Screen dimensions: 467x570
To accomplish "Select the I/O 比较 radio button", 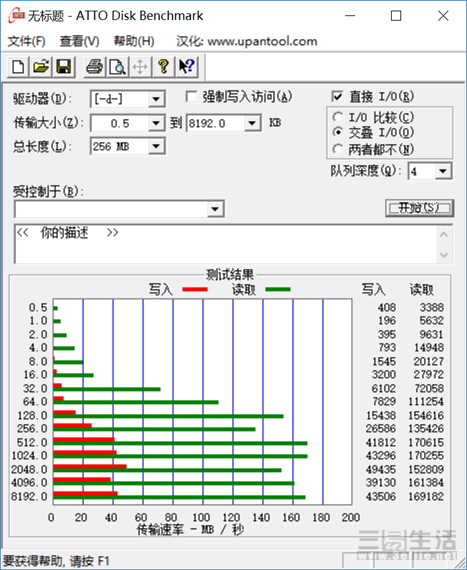I will click(338, 117).
